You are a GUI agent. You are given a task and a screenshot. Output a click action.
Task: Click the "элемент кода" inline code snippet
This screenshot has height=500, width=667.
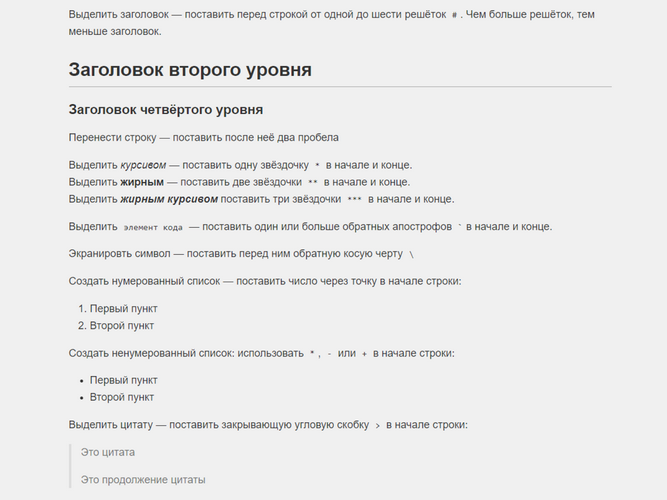[x=153, y=227]
